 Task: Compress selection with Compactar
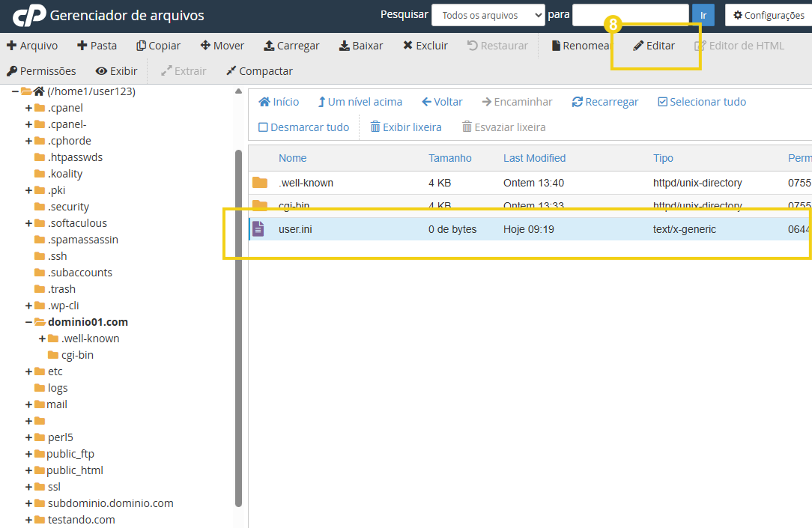[259, 71]
